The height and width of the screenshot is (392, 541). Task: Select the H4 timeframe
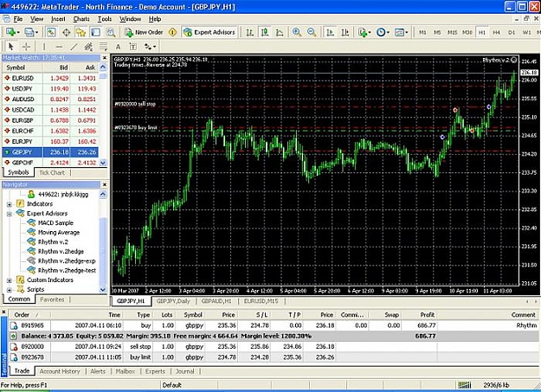(x=497, y=32)
